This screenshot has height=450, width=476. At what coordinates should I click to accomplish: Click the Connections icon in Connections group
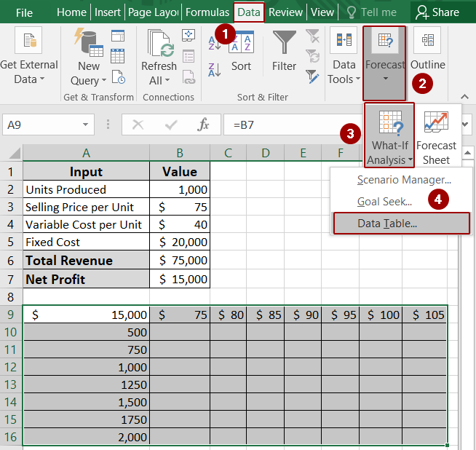coord(189,36)
